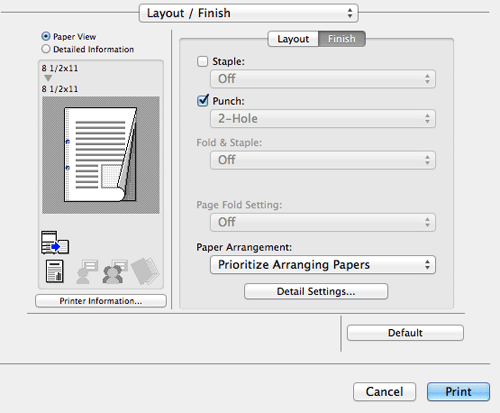Click the Page Fold Setting label
The width and height of the screenshot is (500, 413).
(239, 205)
